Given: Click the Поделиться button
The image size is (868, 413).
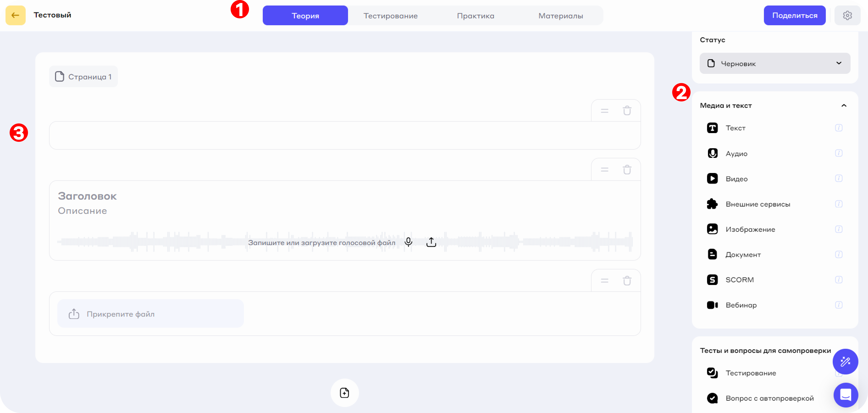Looking at the screenshot, I should point(795,15).
